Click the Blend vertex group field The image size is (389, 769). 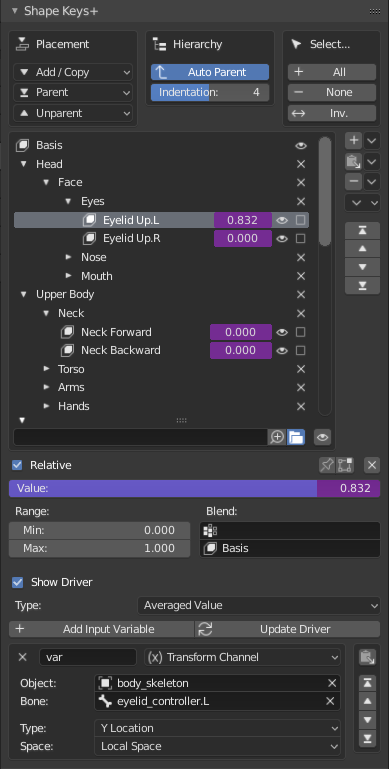click(290, 530)
